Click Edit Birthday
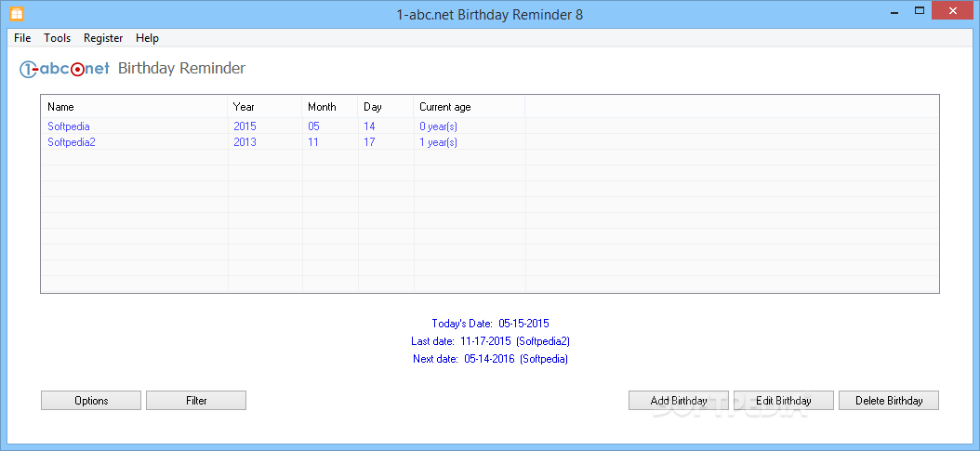The height and width of the screenshot is (451, 980). point(784,401)
